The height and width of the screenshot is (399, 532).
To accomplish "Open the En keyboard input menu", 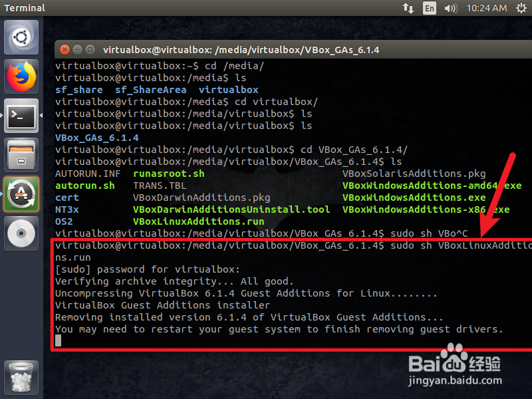I will 429,8.
